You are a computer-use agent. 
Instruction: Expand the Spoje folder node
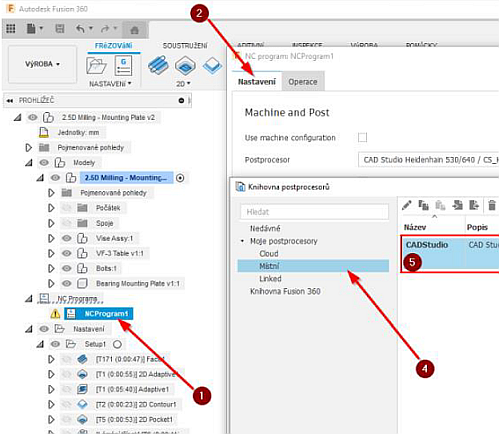point(51,223)
